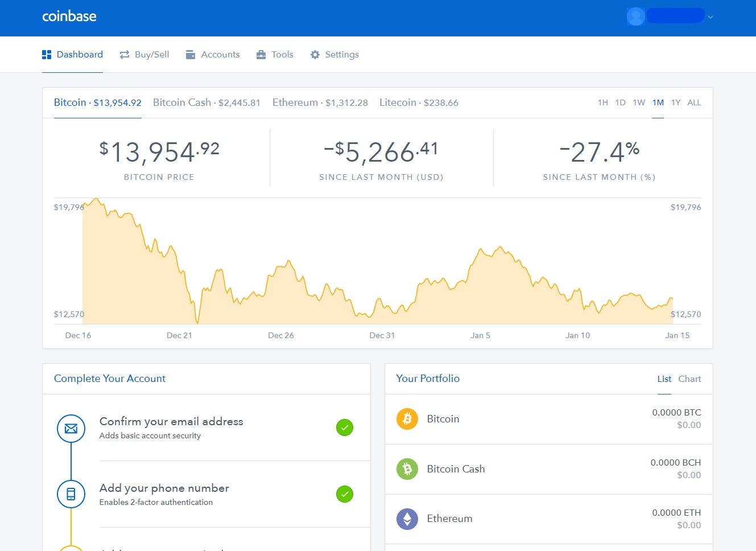This screenshot has width=756, height=551.
Task: Click the phone number green checkmark
Action: (345, 494)
